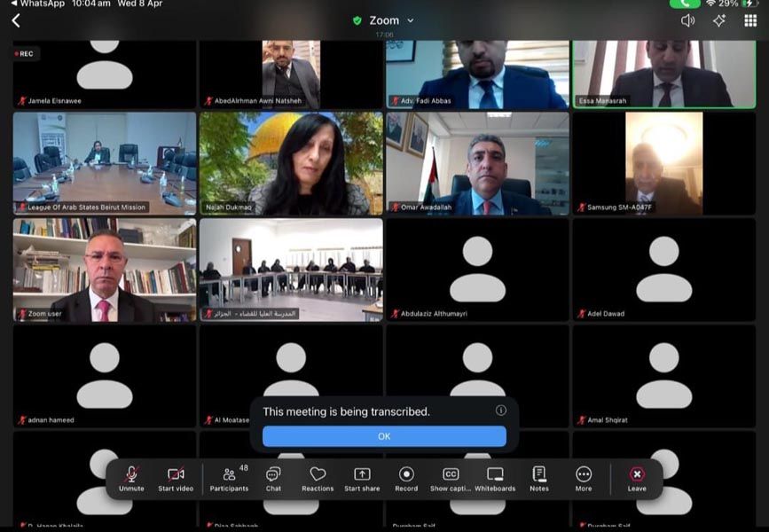Start video with the camera button
769x532 pixels.
click(x=176, y=479)
